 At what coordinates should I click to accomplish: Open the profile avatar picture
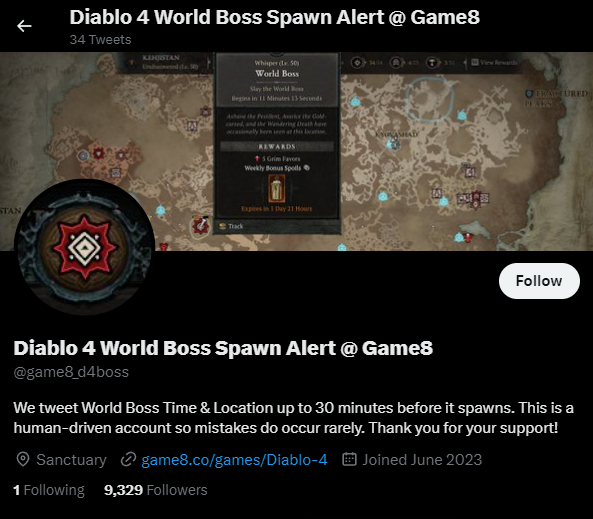click(84, 247)
